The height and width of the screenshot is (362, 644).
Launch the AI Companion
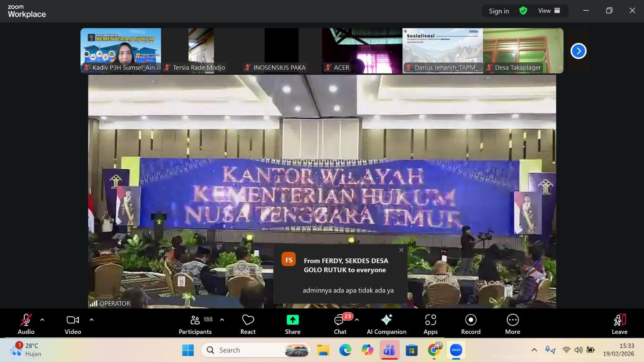(386, 324)
